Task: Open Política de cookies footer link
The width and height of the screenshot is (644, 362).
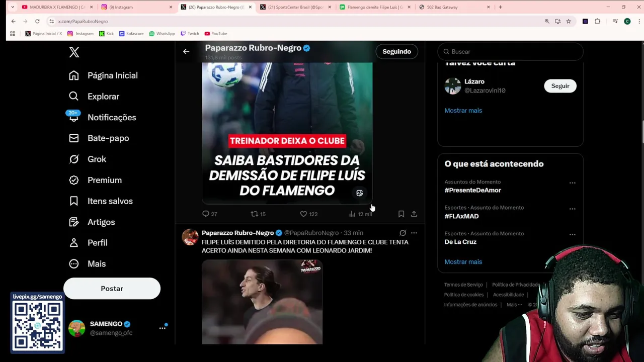Action: coord(464,295)
